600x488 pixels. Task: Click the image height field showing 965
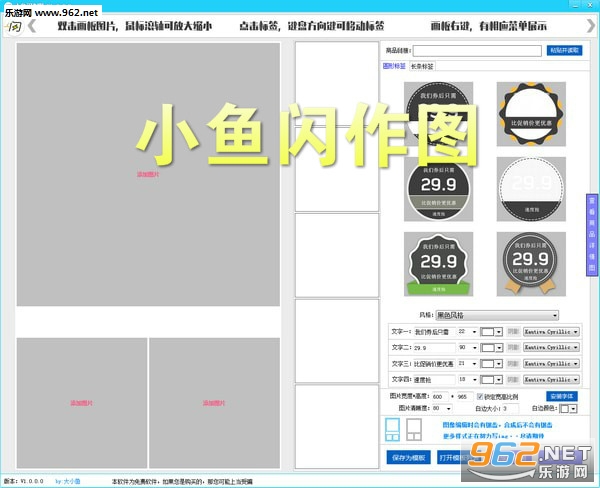tap(465, 397)
